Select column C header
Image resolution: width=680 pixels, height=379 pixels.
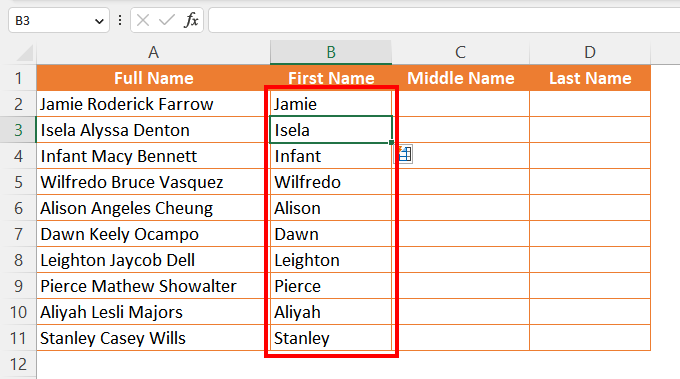[x=460, y=52]
